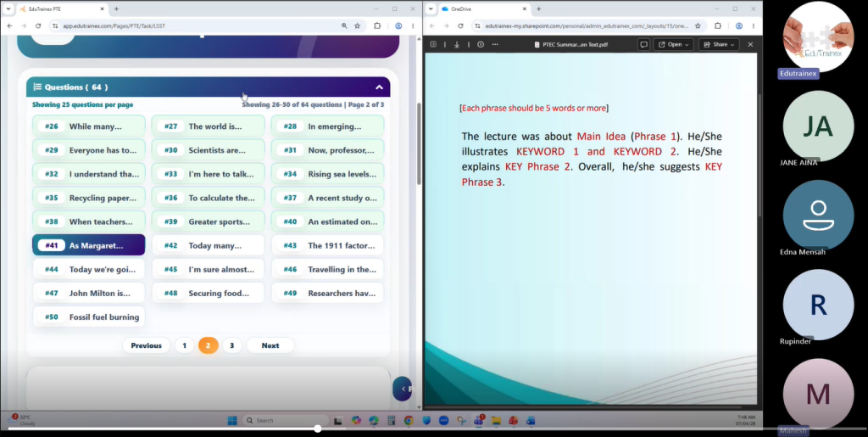Bookmark the OneDrive page with the star icon
The height and width of the screenshot is (437, 868).
point(698,26)
